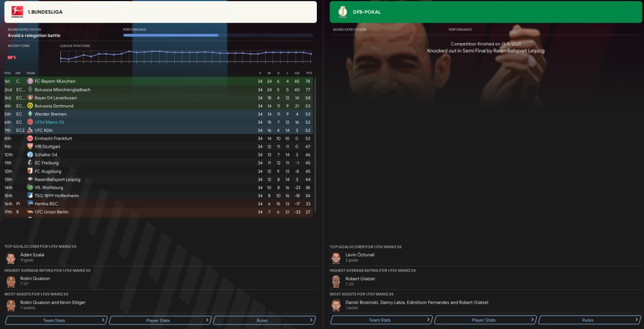The width and height of the screenshot is (644, 329).
Task: Expand DFB-Pokal Team Stats chevron
Action: 429,320
